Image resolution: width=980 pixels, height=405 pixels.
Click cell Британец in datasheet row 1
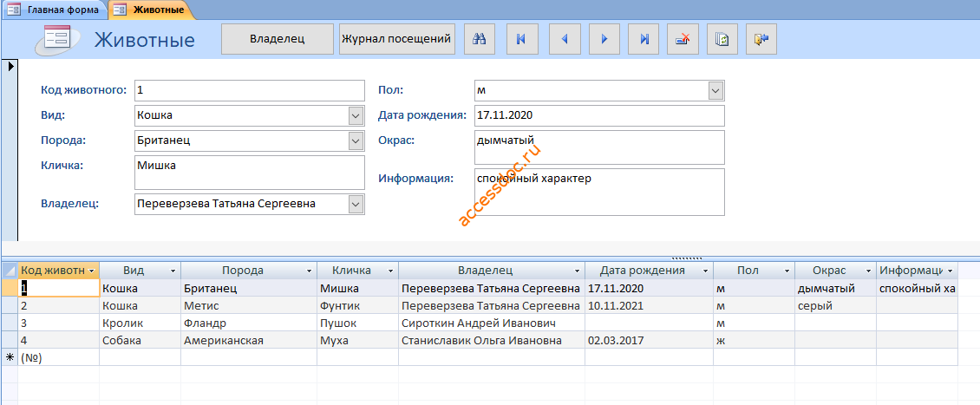click(x=249, y=288)
